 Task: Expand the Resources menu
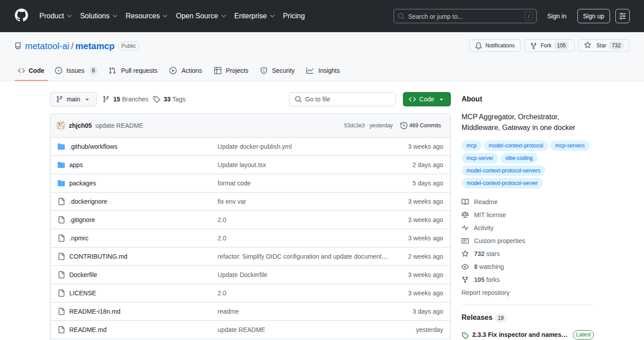tap(147, 16)
